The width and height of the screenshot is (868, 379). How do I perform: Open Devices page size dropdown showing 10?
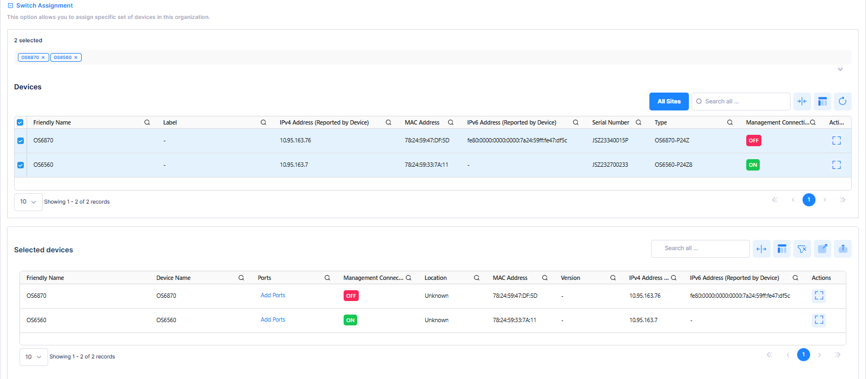pyautogui.click(x=28, y=202)
